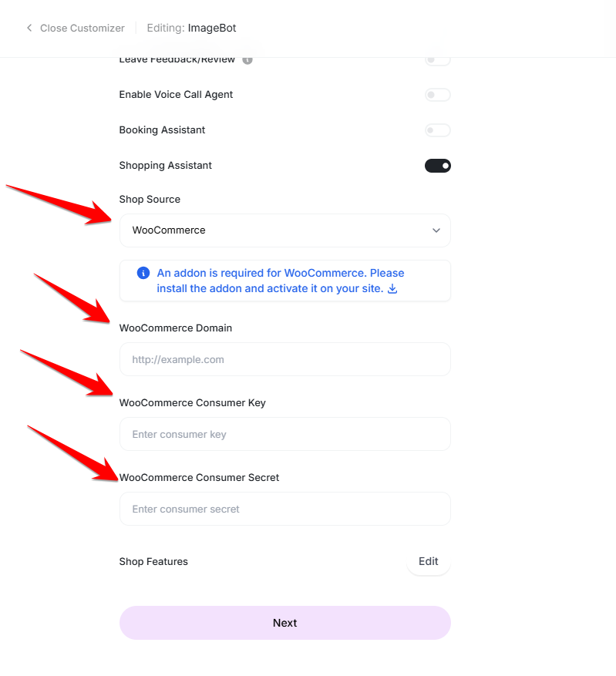The width and height of the screenshot is (616, 676).
Task: Click the ImageBot name in the header
Action: point(212,29)
